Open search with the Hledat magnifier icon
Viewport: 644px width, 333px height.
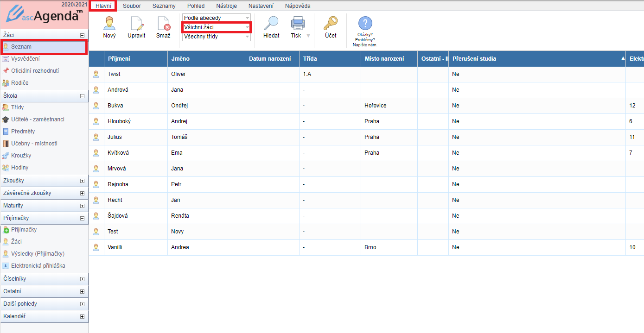271,24
